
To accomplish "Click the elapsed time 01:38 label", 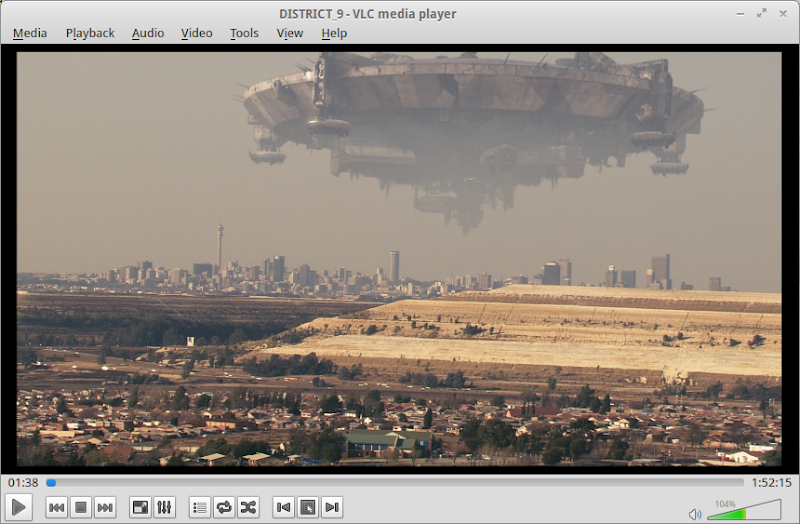I will click(x=23, y=482).
